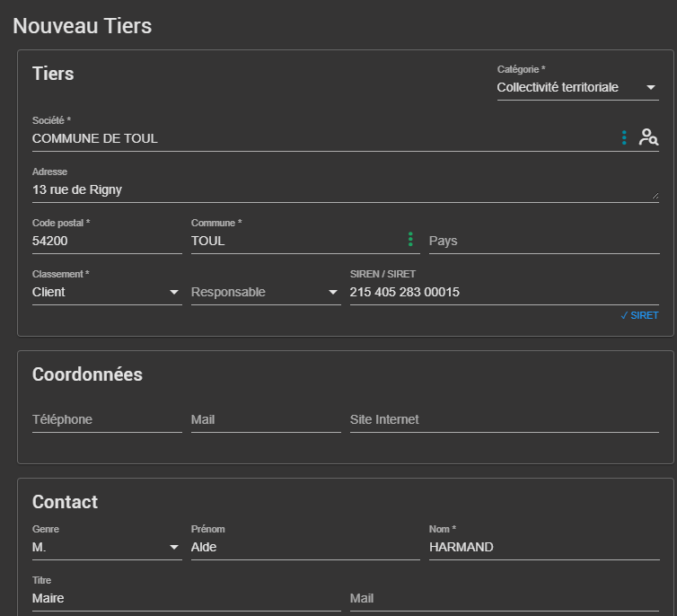Open the Classement dropdown showing Client
This screenshot has width=677, height=616.
pos(106,292)
